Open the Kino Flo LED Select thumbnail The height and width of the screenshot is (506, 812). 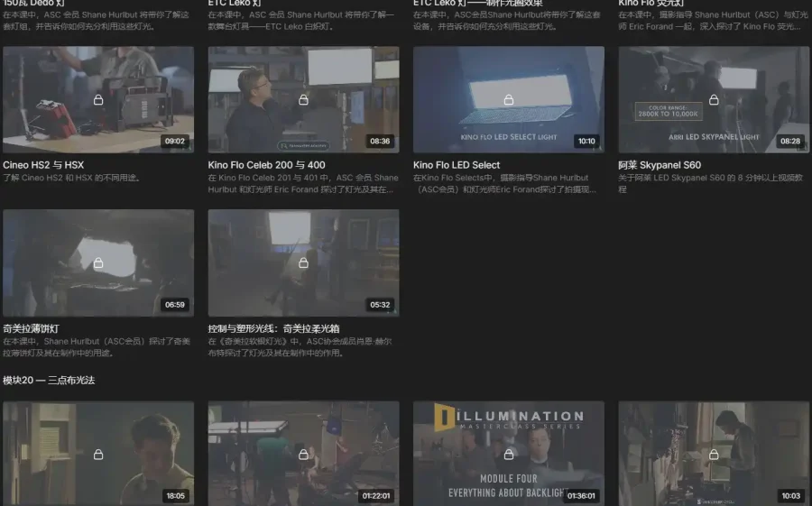click(509, 99)
